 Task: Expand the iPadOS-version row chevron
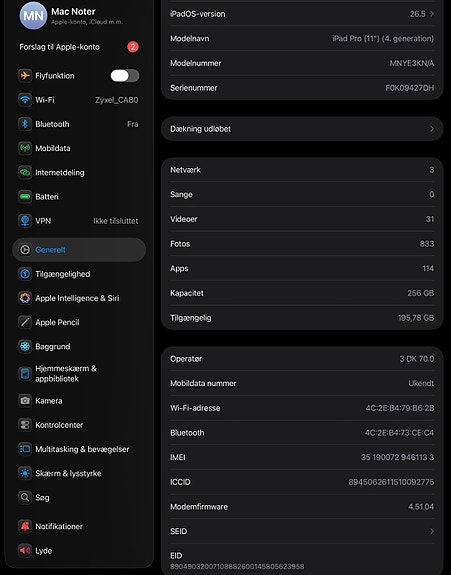pos(432,14)
